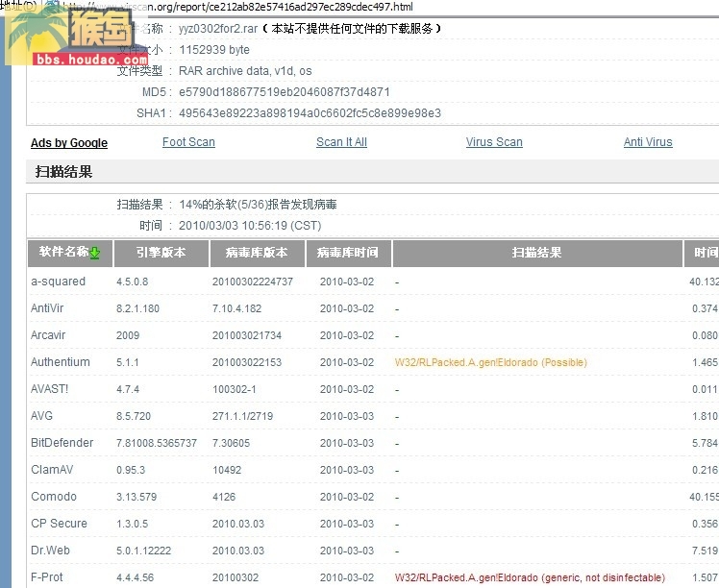Click the CP Secure engine version 1.3.0.5
This screenshot has height=588, width=719.
pyautogui.click(x=132, y=524)
